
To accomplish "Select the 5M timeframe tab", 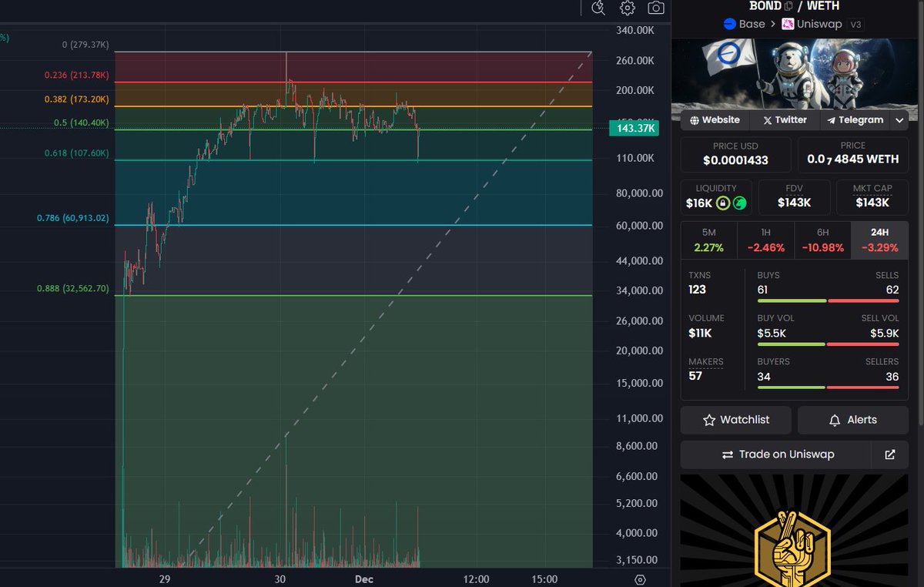I will point(708,240).
